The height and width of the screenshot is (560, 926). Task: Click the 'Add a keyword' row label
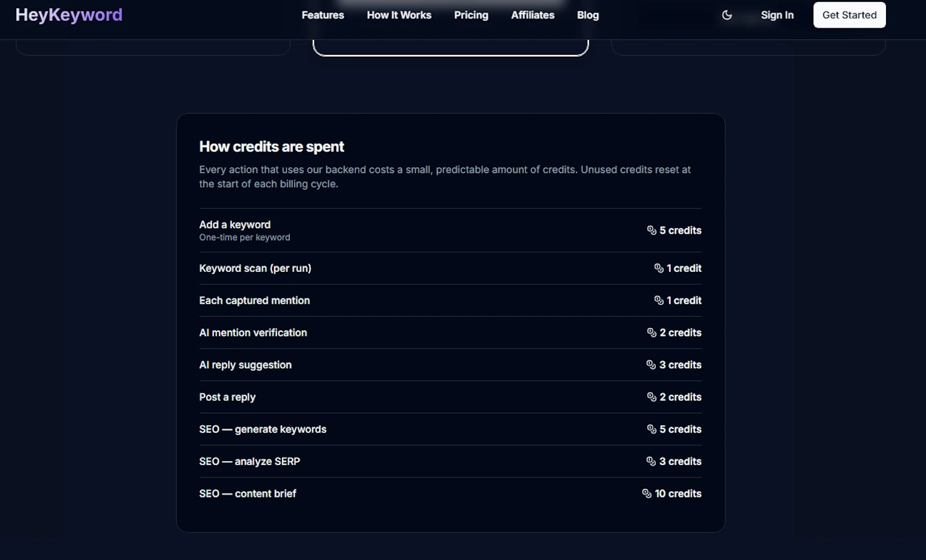click(235, 224)
